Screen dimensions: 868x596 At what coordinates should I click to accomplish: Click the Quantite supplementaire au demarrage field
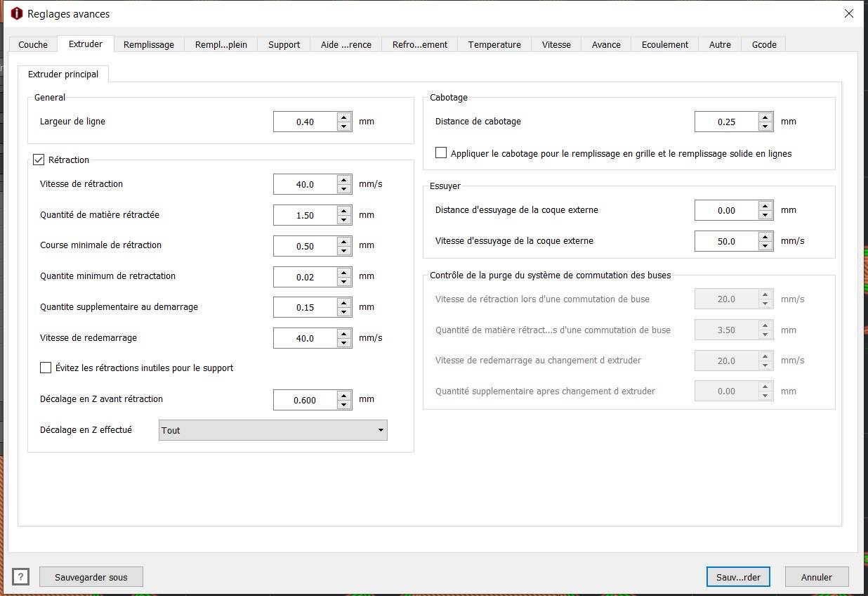[305, 307]
